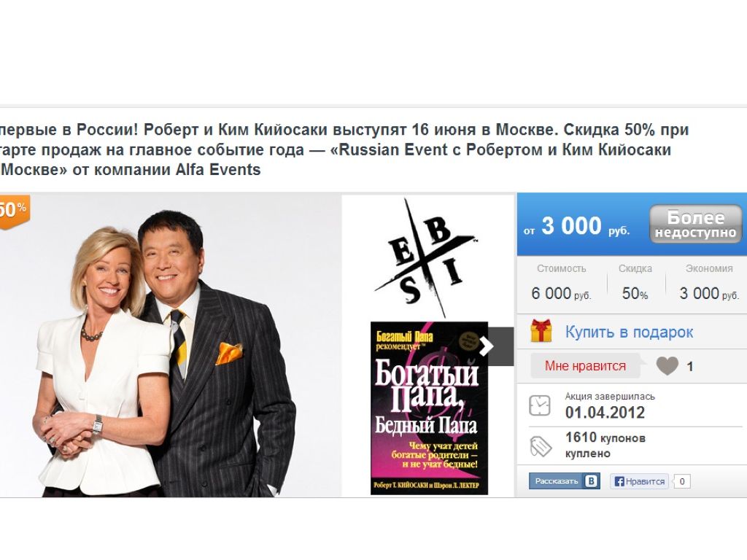The width and height of the screenshot is (747, 560).
Task: Click the Facebook logo icon
Action: (619, 481)
